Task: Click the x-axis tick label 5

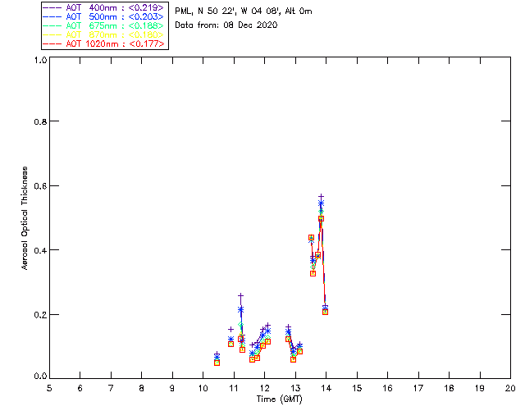Action: pos(49,388)
